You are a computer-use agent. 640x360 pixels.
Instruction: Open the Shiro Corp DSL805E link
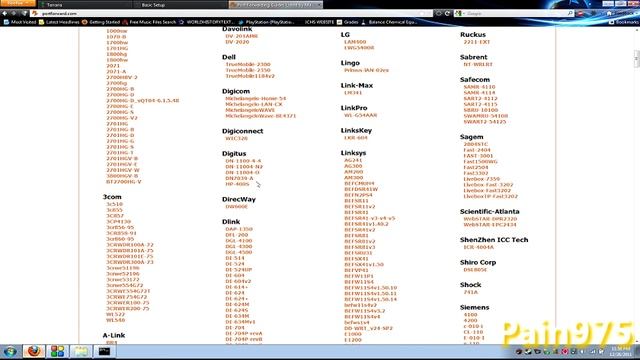[x=475, y=269]
